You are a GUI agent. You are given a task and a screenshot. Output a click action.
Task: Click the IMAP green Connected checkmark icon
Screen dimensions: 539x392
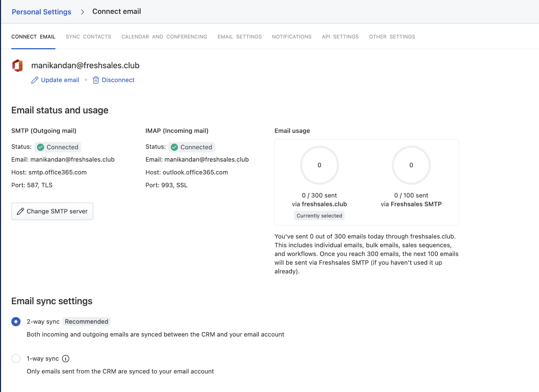tap(174, 147)
